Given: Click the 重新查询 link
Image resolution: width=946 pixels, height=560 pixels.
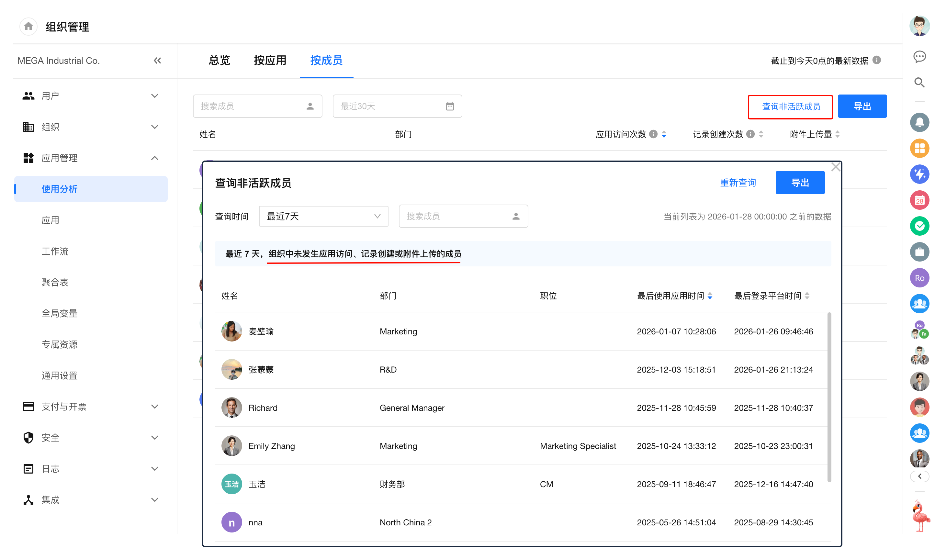Looking at the screenshot, I should coord(738,183).
